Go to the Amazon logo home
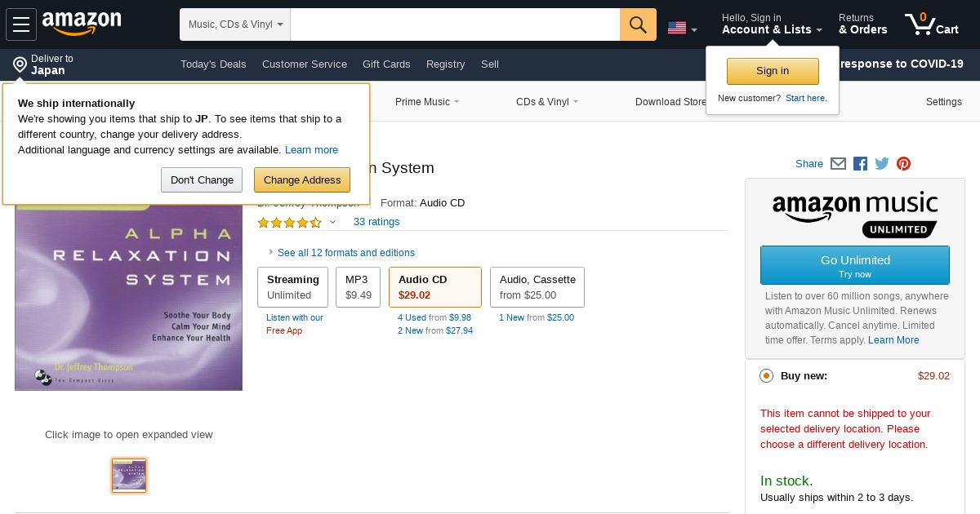This screenshot has width=980, height=514. (82, 24)
